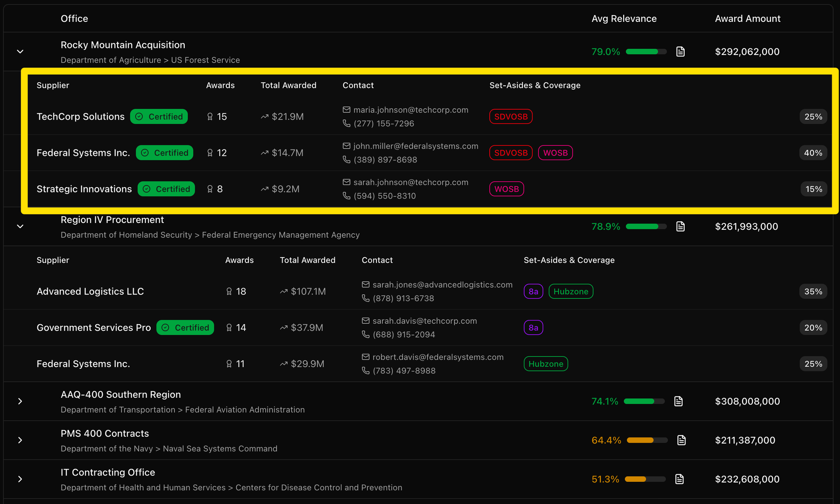Screen dimensions: 840x504
Task: Click the Avg Relevance column header
Action: pos(624,18)
